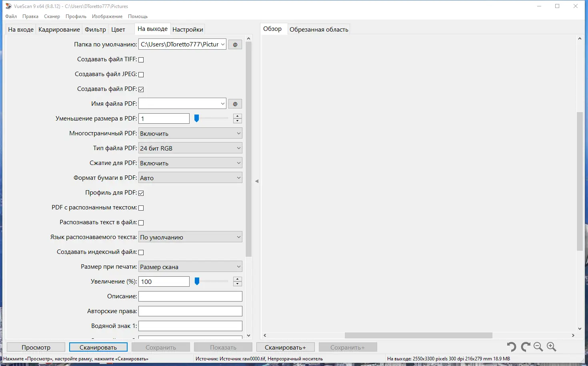
Task: Uncheck Create PDF file checkbox
Action: (141, 89)
